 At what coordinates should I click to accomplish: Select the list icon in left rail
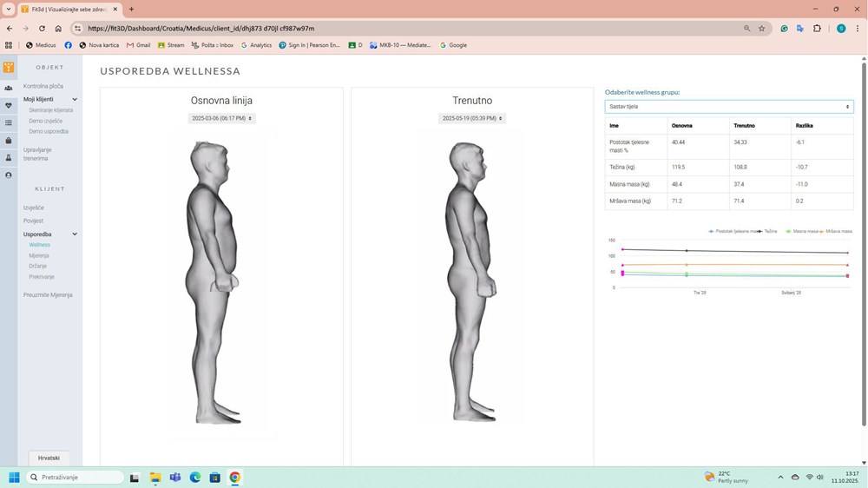[x=9, y=123]
